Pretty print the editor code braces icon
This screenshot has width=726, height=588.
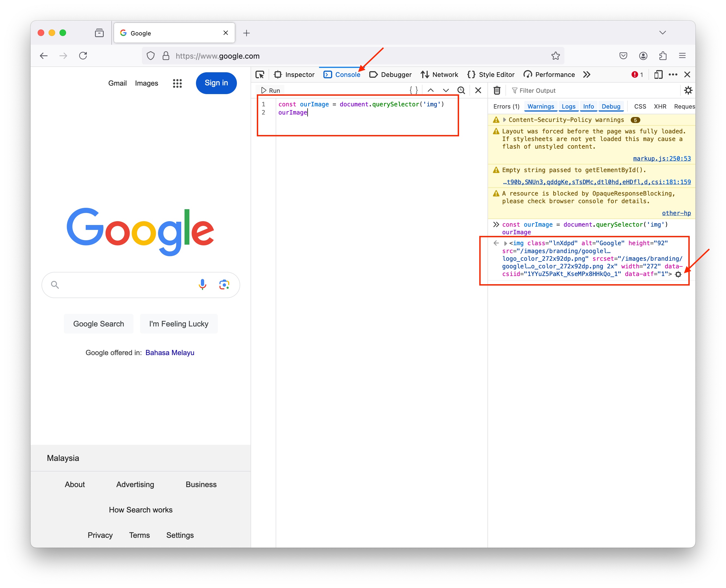coord(413,91)
